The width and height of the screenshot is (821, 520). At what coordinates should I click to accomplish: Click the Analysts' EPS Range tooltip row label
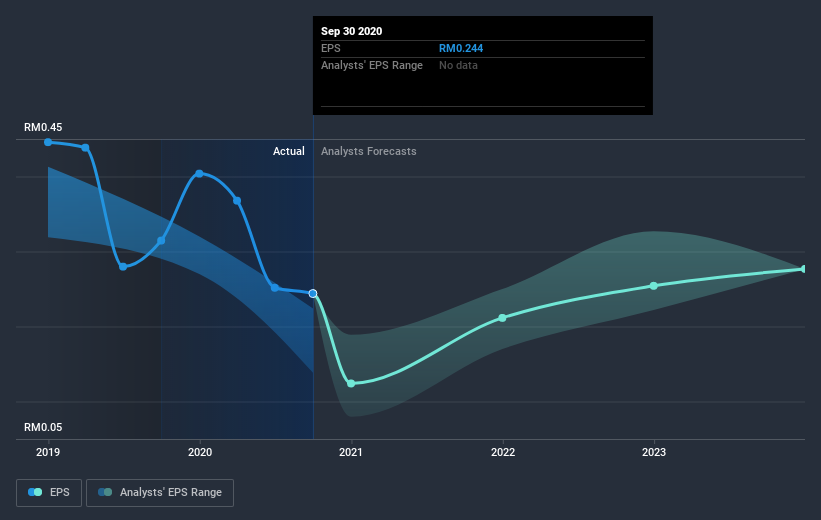coord(372,65)
